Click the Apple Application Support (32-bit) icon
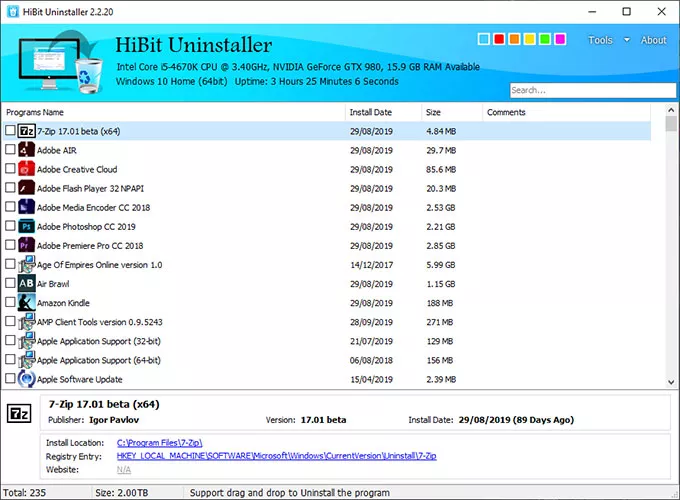 pos(26,341)
